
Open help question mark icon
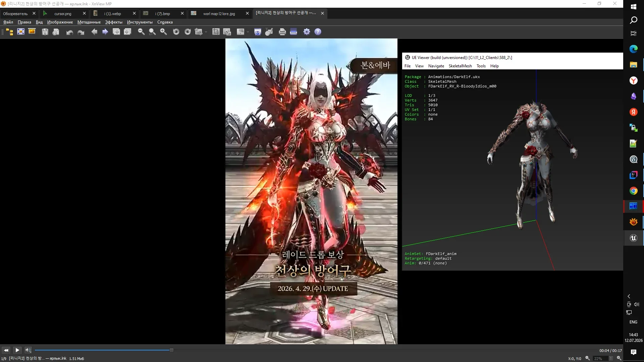coord(318,32)
